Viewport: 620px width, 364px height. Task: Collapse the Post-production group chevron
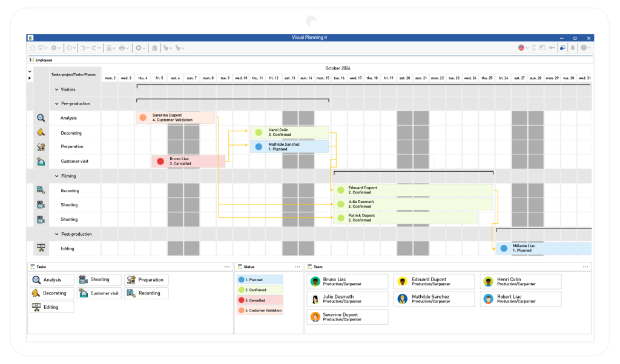(x=56, y=234)
